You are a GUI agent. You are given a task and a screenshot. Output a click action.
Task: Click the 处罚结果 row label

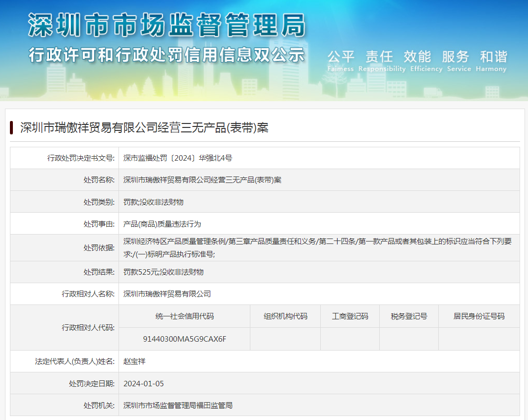point(99,272)
